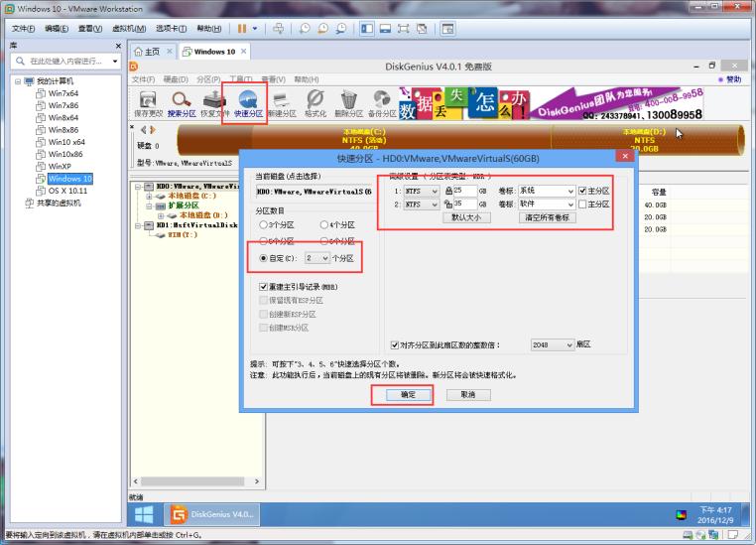Collapse HD0 VMware disk tree node
This screenshot has width=756, height=545.
click(x=138, y=187)
